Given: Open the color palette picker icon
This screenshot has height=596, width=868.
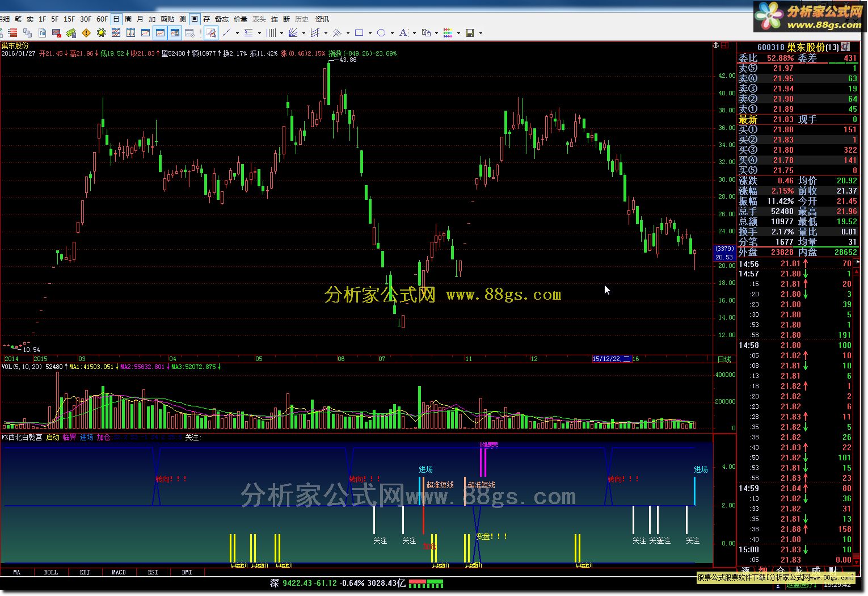Looking at the screenshot, I should click(x=448, y=33).
